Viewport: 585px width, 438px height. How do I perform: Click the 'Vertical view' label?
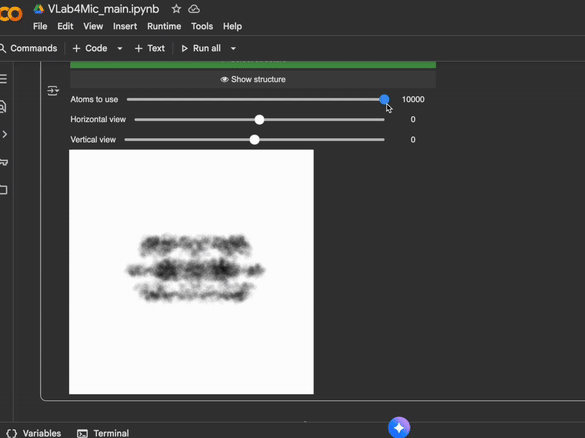[93, 140]
